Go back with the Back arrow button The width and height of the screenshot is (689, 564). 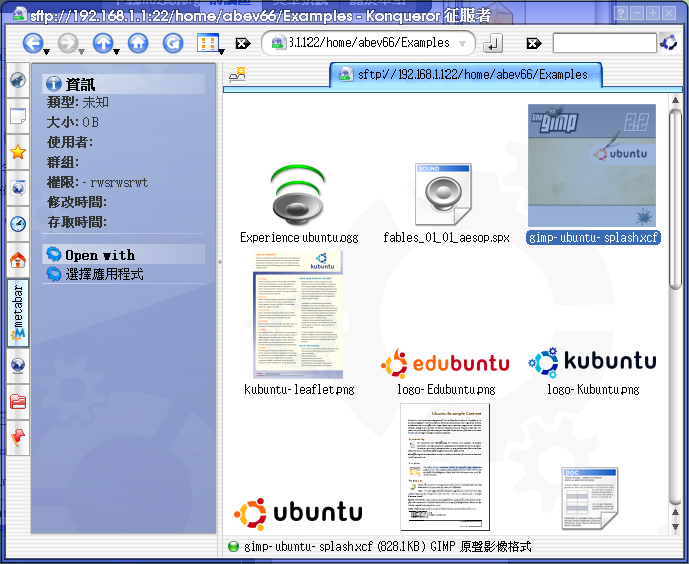tap(33, 43)
